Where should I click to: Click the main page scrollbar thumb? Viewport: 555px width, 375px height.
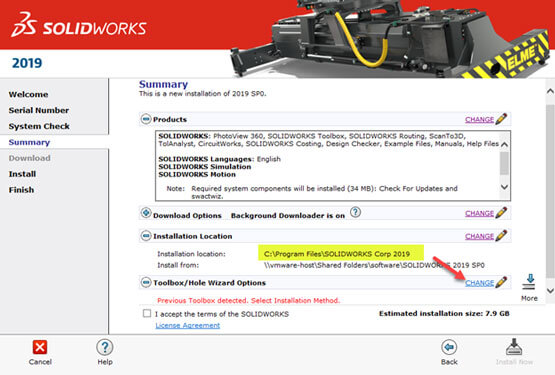click(550, 191)
